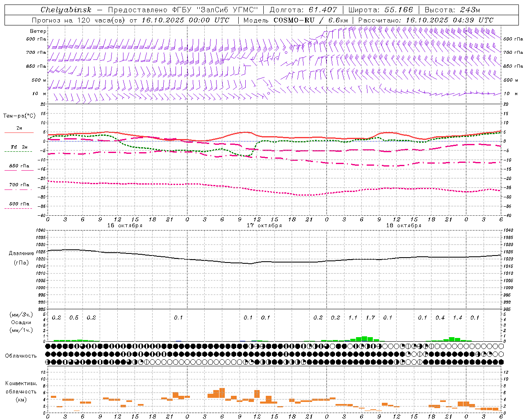Click the '18 октября' date label

tap(404, 226)
